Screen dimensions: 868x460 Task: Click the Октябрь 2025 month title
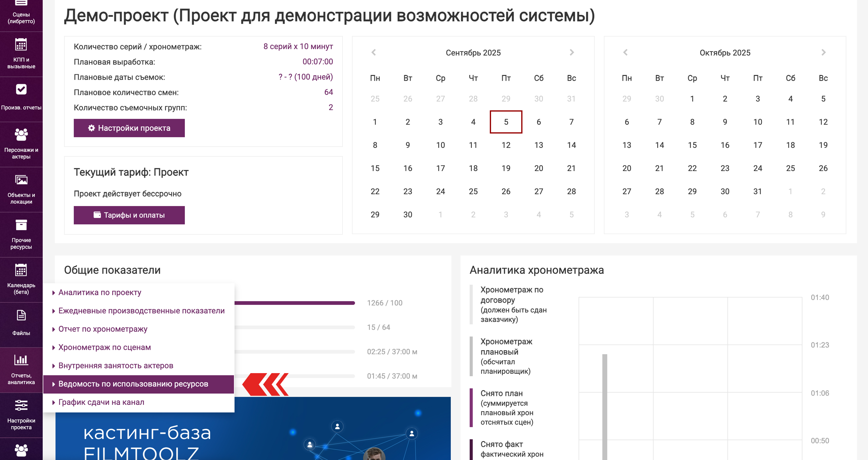(725, 53)
